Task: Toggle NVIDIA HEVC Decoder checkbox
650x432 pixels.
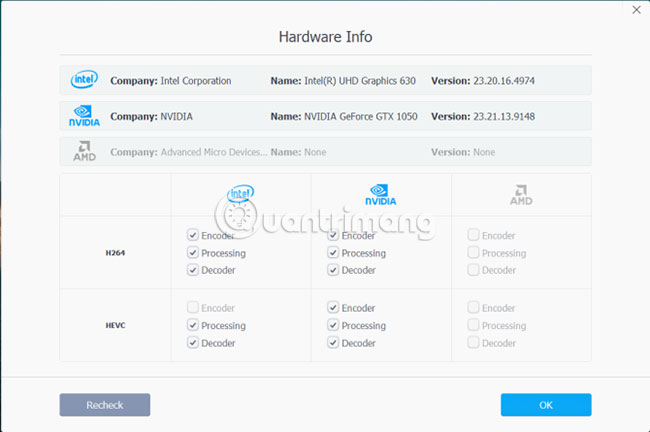Action: point(333,343)
